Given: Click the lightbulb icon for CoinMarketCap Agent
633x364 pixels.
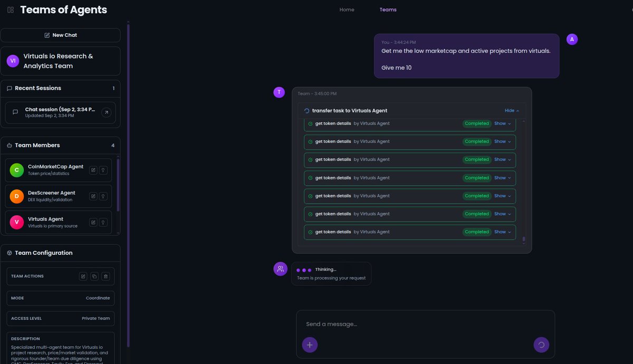Looking at the screenshot, I should click(103, 170).
